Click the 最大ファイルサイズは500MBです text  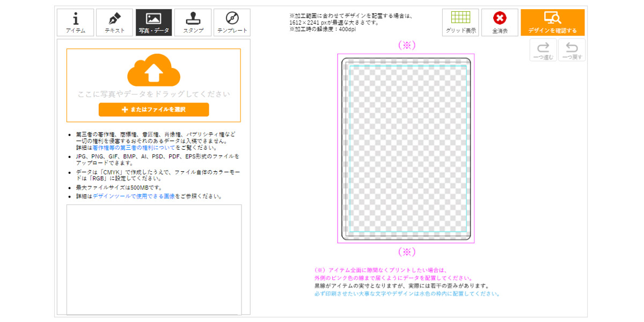pyautogui.click(x=119, y=188)
